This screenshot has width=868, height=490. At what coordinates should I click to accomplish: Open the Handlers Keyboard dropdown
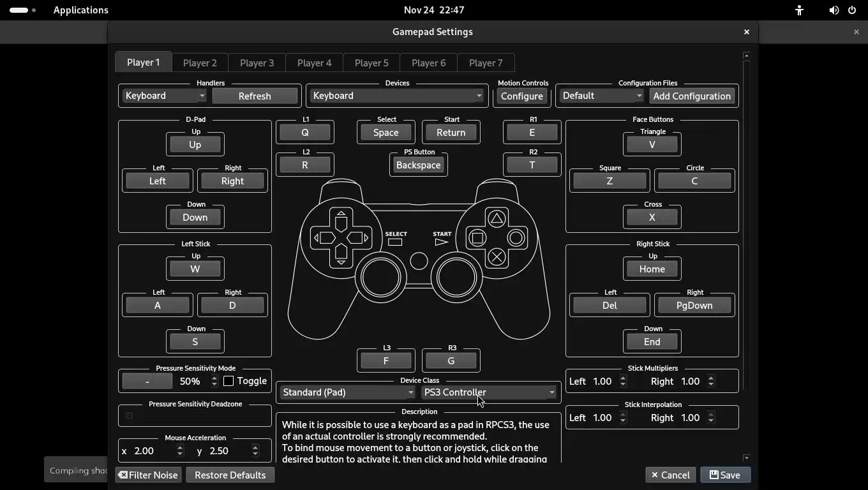pyautogui.click(x=164, y=96)
